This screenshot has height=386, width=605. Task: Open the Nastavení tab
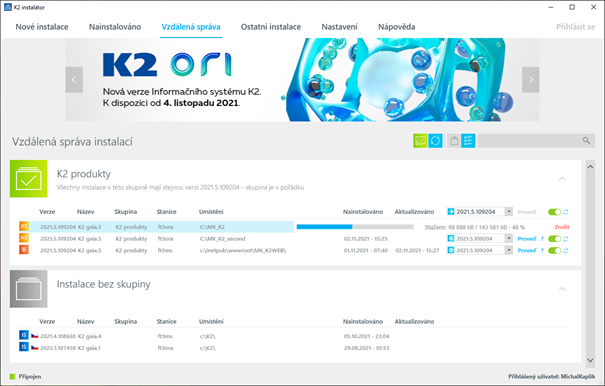coord(340,27)
